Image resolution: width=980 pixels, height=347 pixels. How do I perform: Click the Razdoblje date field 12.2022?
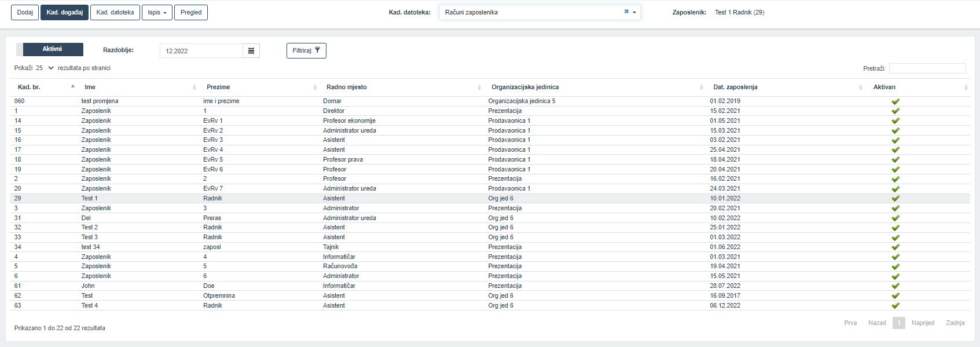[201, 51]
